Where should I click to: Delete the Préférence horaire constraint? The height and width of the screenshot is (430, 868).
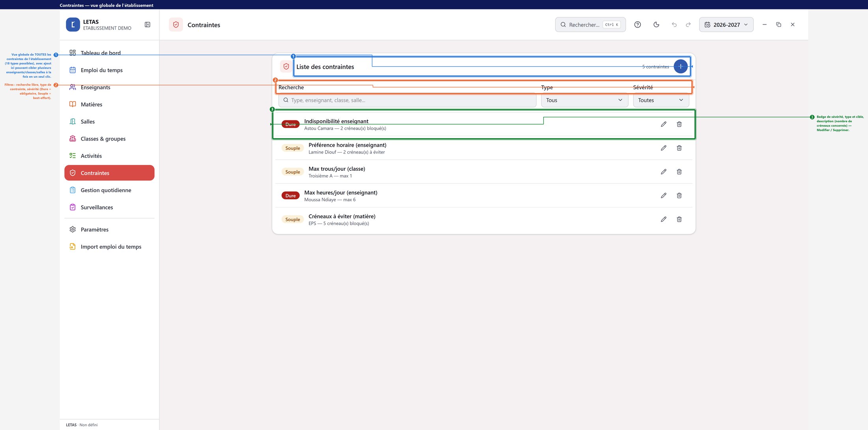click(x=679, y=148)
